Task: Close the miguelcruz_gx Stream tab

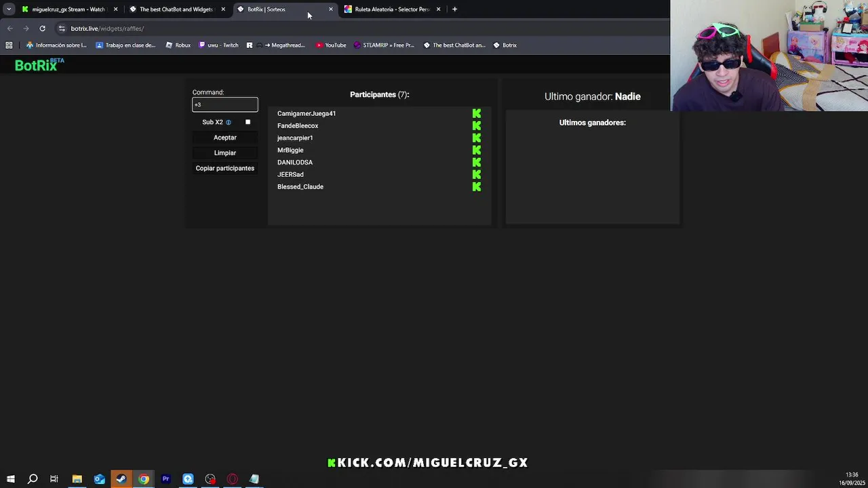Action: tap(115, 9)
